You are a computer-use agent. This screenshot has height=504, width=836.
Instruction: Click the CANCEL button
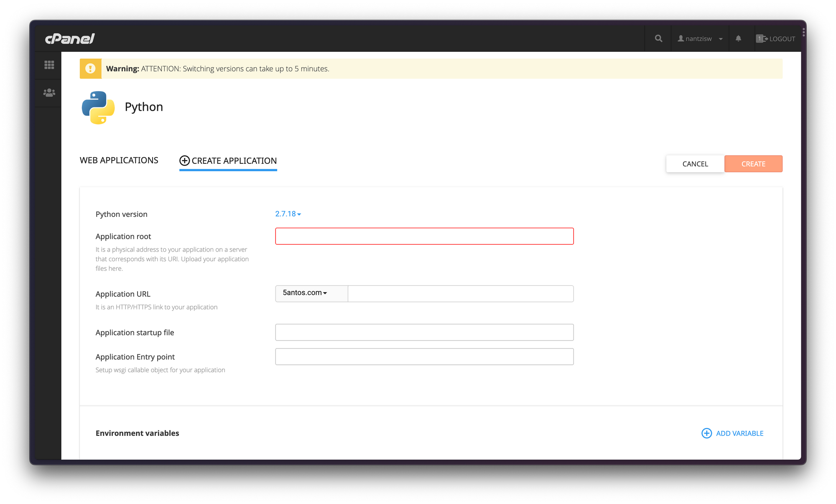coord(695,164)
